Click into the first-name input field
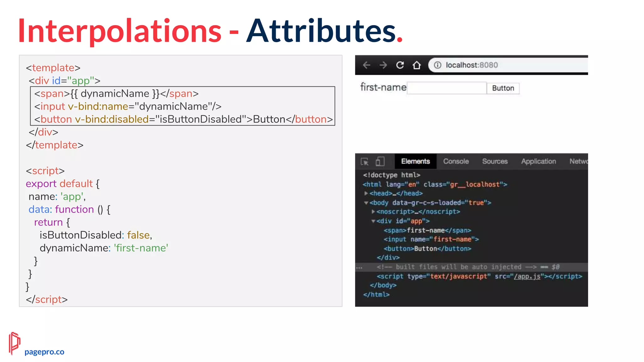644x362 pixels. coord(447,88)
